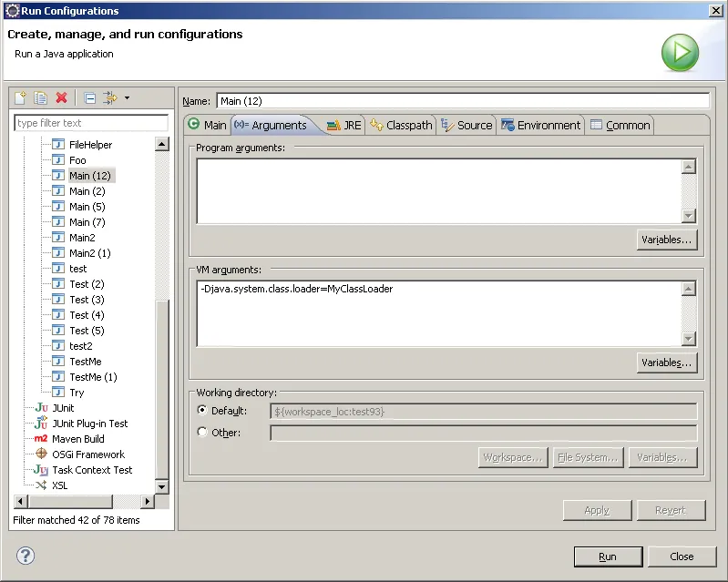This screenshot has width=728, height=582.
Task: Click the tree horizontal scroll right arrow
Action: [x=148, y=501]
